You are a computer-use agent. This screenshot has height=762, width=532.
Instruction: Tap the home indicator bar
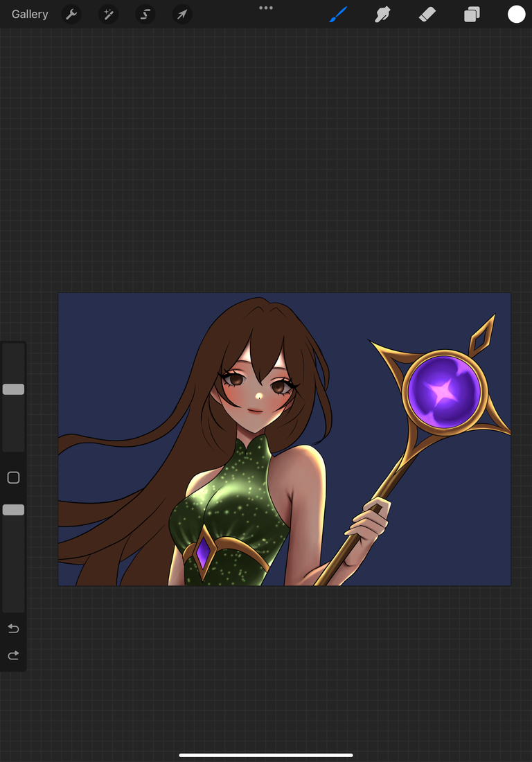tap(266, 755)
